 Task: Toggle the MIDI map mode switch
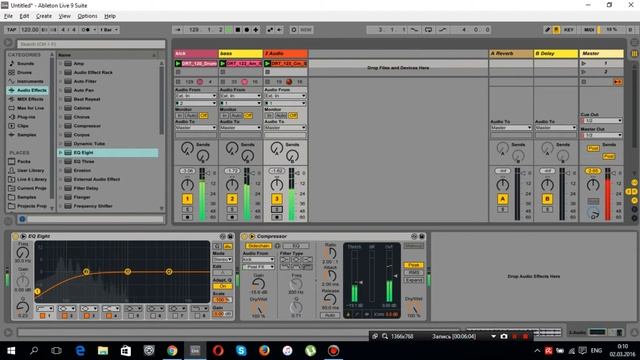click(589, 30)
